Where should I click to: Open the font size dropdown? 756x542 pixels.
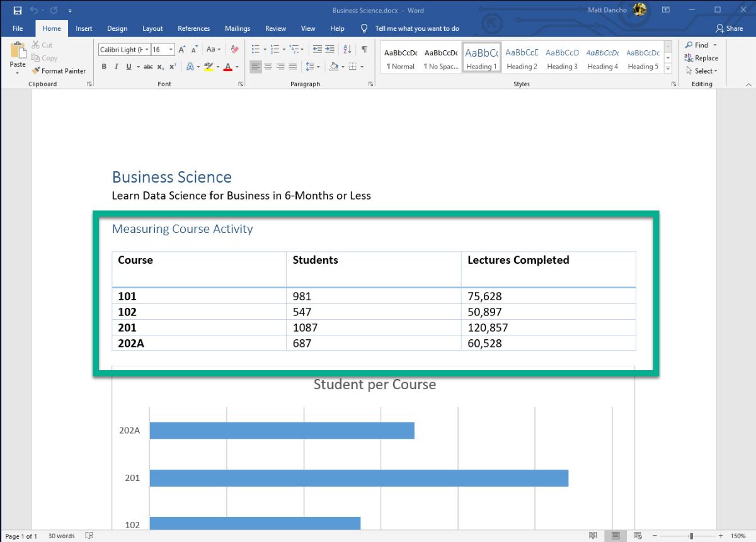tap(171, 50)
